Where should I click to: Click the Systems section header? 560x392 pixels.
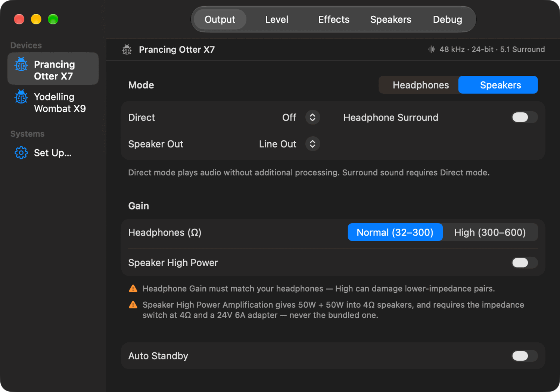[x=27, y=134]
